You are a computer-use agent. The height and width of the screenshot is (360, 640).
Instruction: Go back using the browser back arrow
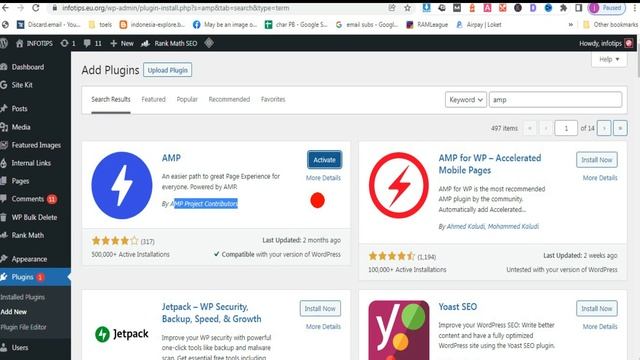coord(5,8)
